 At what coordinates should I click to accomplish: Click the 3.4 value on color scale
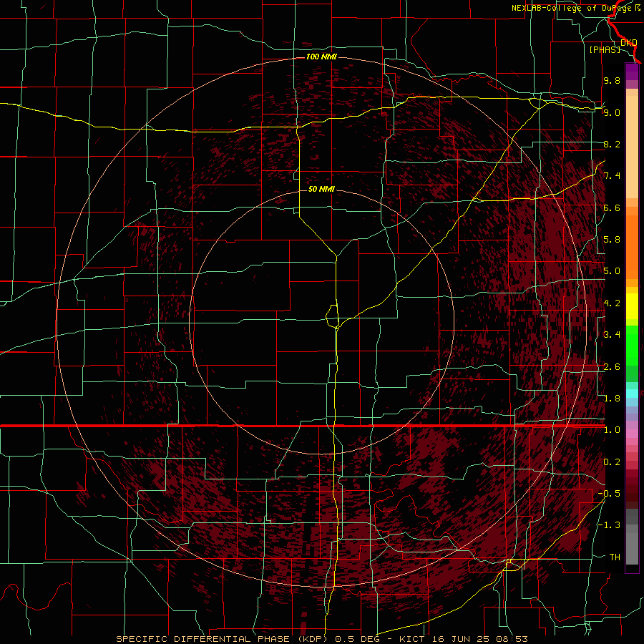(612, 335)
